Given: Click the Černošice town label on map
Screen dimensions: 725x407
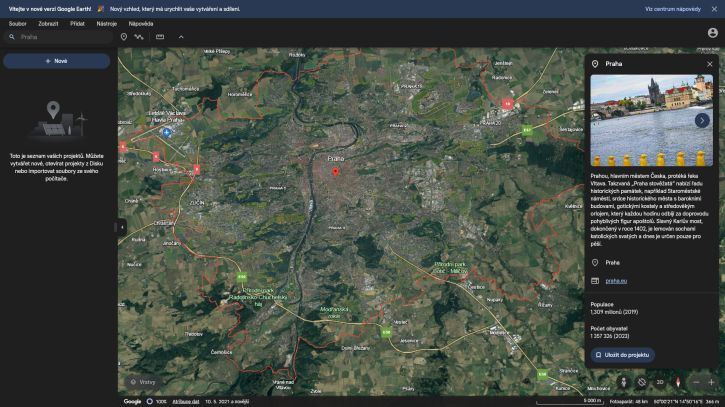Looking at the screenshot, I should coord(221,352).
